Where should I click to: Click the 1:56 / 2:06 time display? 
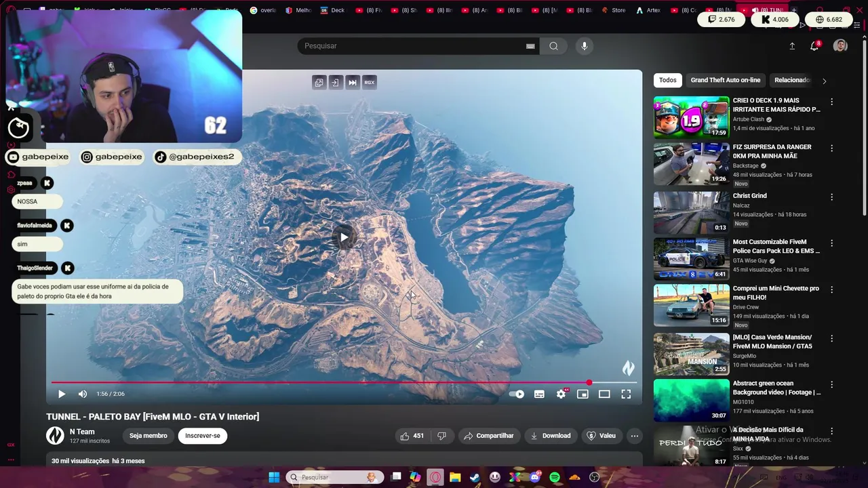click(111, 394)
